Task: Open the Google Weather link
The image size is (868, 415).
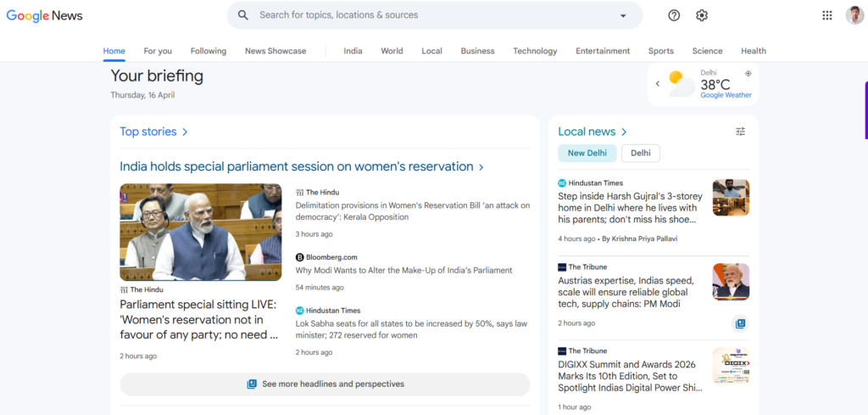Action: coord(726,95)
